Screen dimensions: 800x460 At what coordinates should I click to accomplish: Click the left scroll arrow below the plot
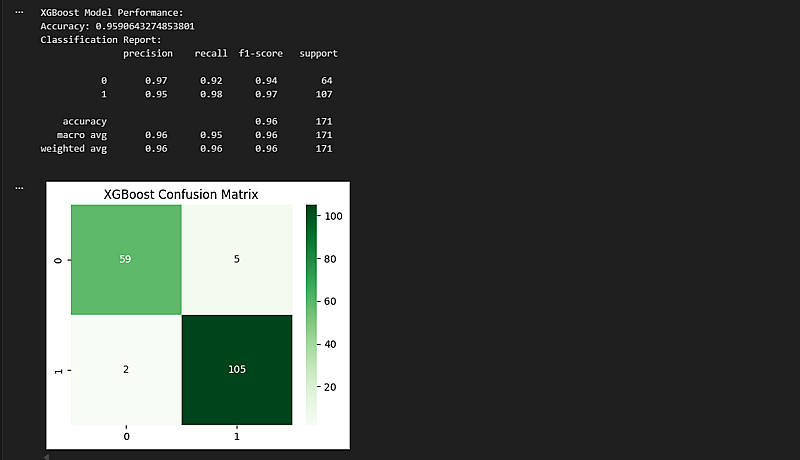point(45,455)
